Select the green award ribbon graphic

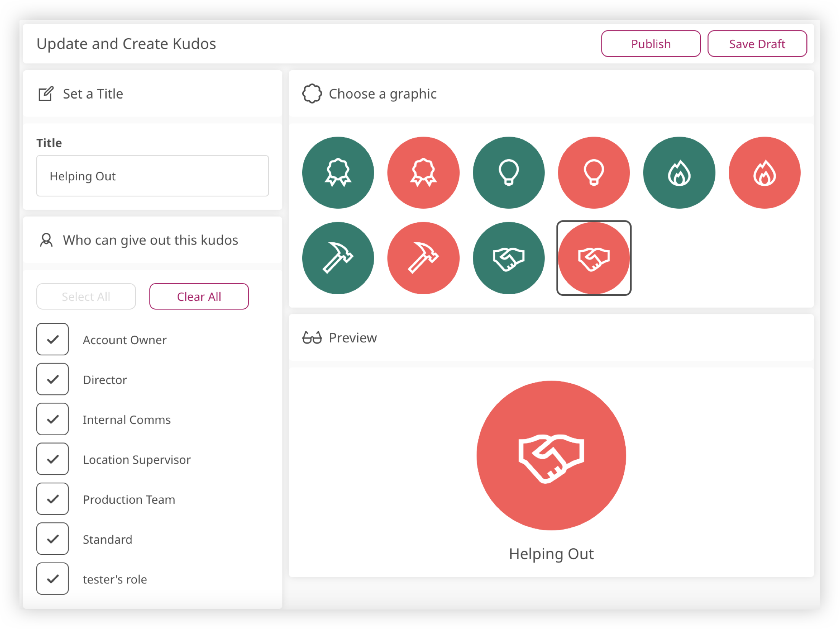point(338,173)
